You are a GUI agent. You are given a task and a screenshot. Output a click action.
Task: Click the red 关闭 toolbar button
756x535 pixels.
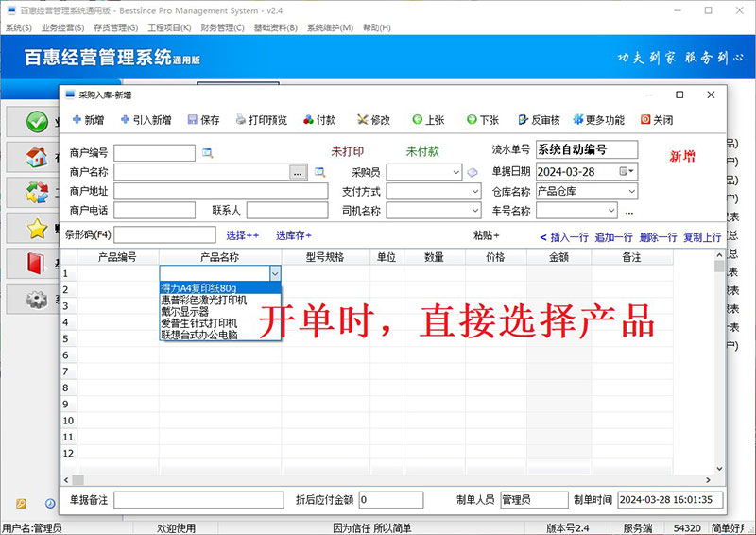pos(657,120)
